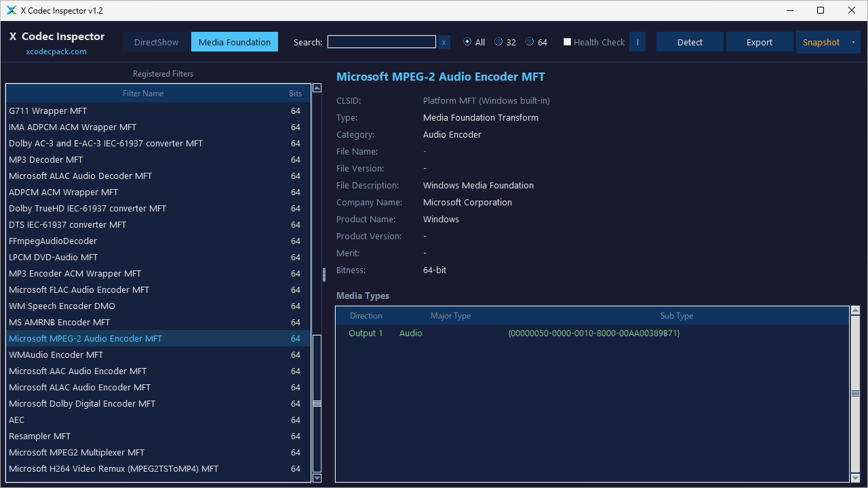Click the panel splitter grip handle
Viewport: 868px width, 488px height.
pyautogui.click(x=323, y=274)
